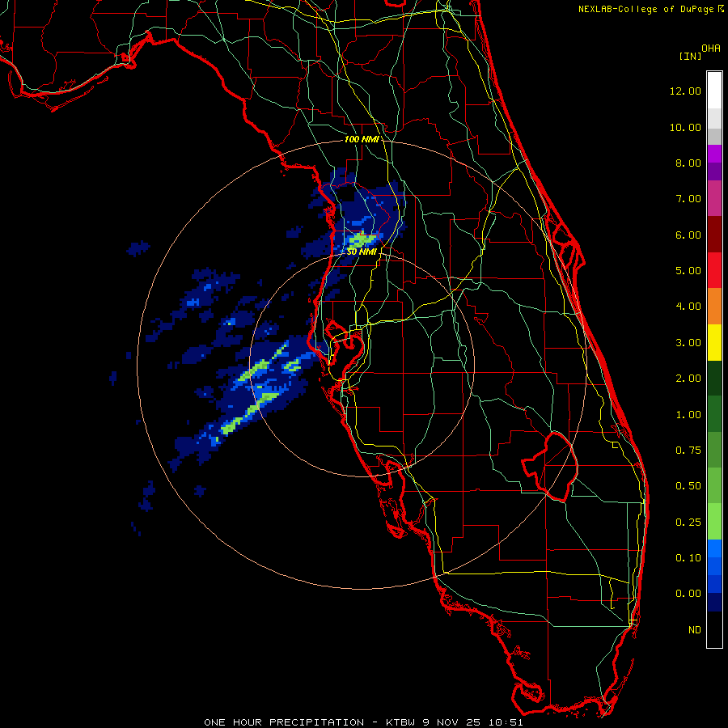Click the NEXLAB-College of DuPage title text

click(645, 9)
